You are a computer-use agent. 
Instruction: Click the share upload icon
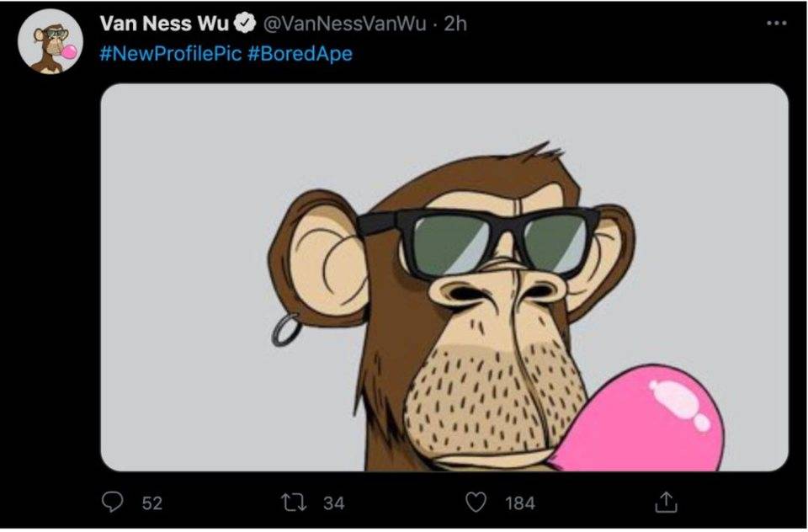pyautogui.click(x=666, y=503)
